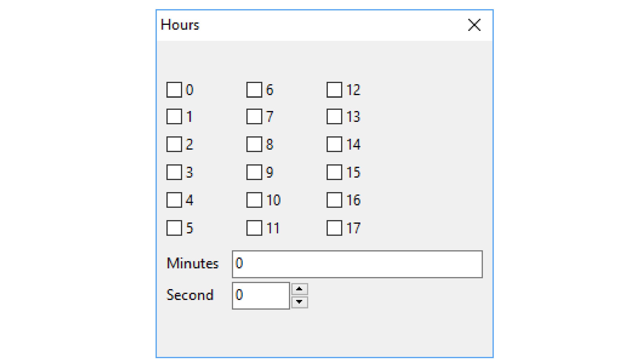The width and height of the screenshot is (644, 362).
Task: Toggle the hour 8 checkbox
Action: pos(254,144)
